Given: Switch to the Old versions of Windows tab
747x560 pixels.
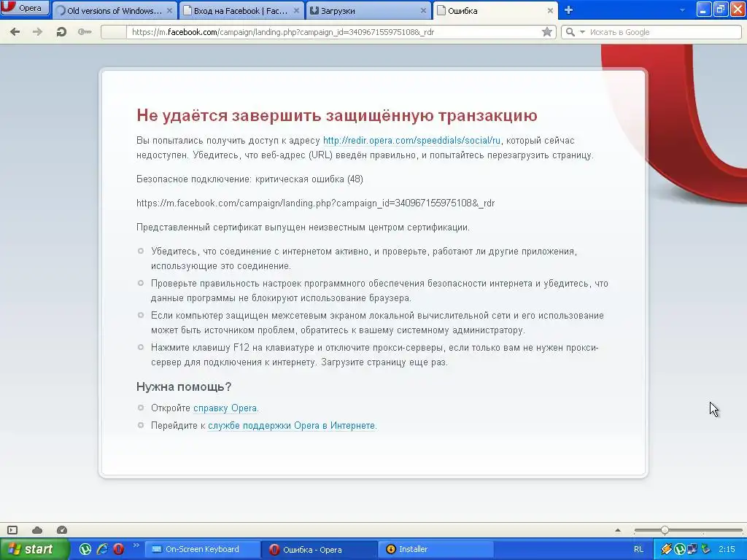Looking at the screenshot, I should (x=115, y=10).
